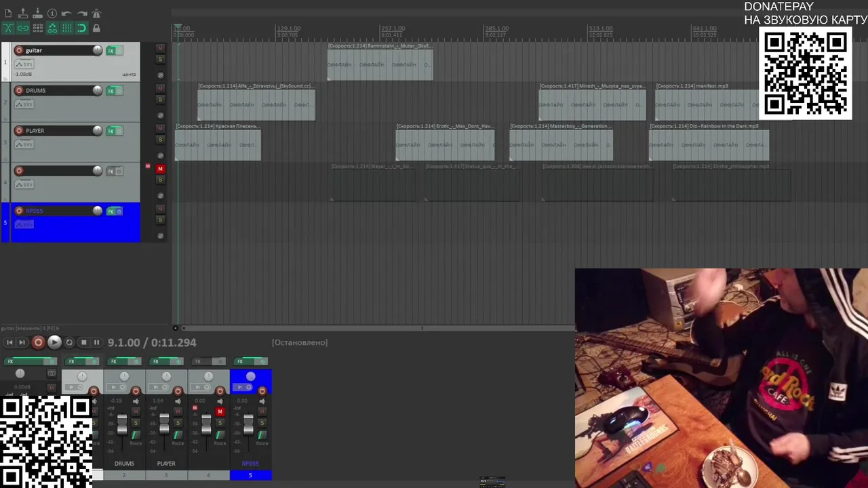Open FX chain on DRUMS track
This screenshot has height=488, width=868.
pos(111,91)
